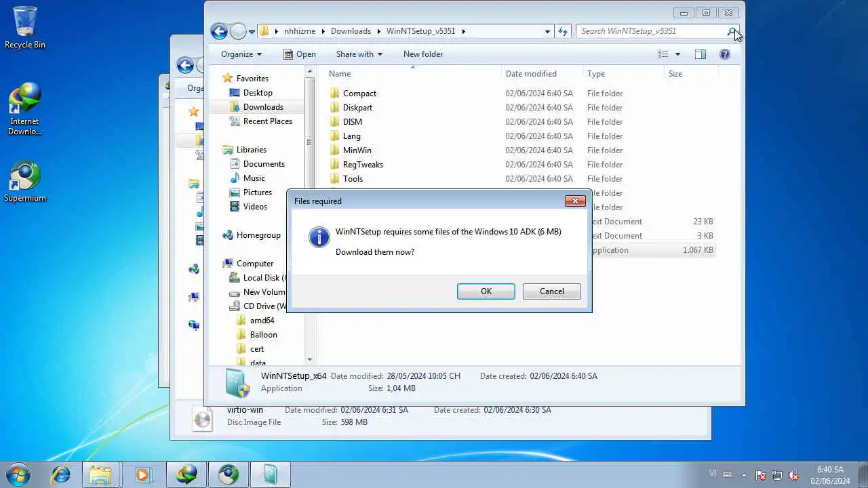Sort files by Type column
The image size is (868, 488).
(x=623, y=74)
